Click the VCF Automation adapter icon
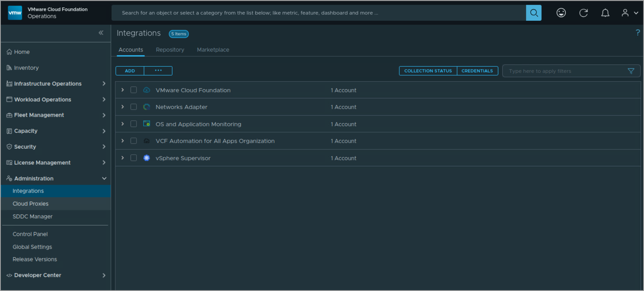The height and width of the screenshot is (291, 644). (147, 141)
